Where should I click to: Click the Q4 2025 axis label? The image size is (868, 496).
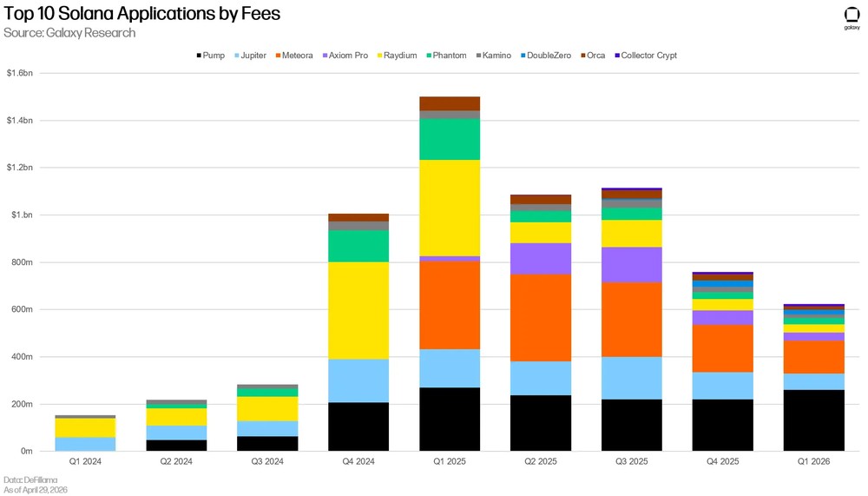(722, 461)
